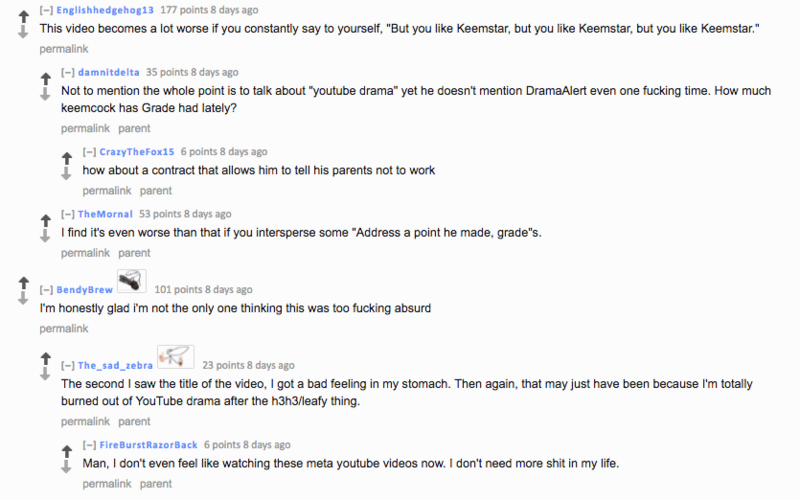Screen dimensions: 800x500
Task: Upvote Englishhedgehog13's comment
Action: pos(23,15)
